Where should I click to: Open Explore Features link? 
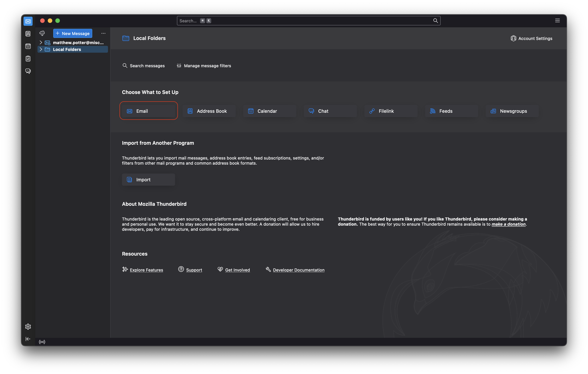pos(146,270)
